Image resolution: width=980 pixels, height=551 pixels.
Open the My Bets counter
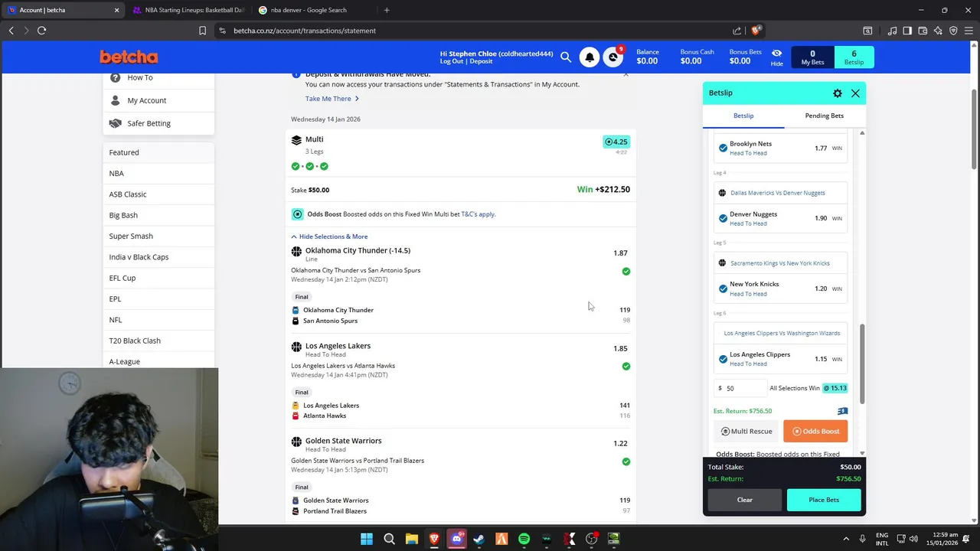click(x=812, y=57)
